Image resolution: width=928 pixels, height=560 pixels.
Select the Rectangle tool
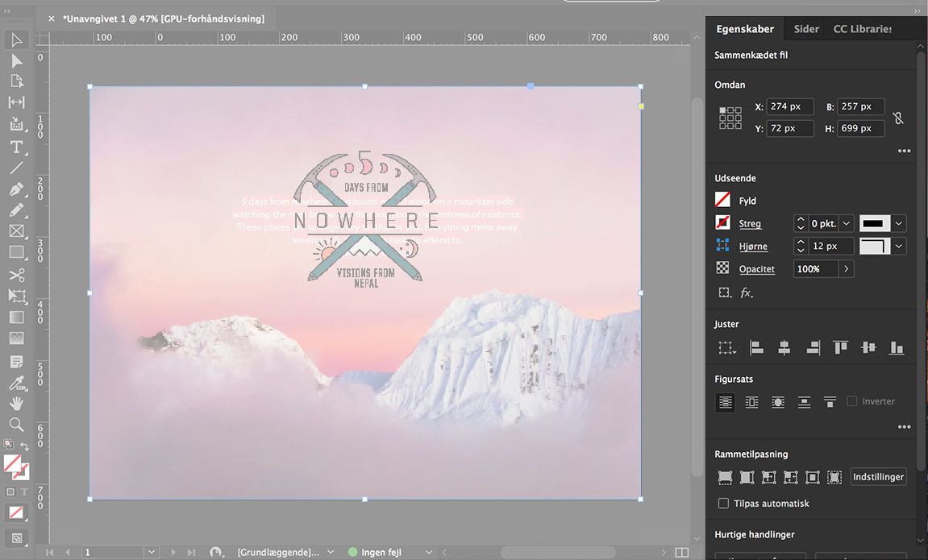[17, 252]
